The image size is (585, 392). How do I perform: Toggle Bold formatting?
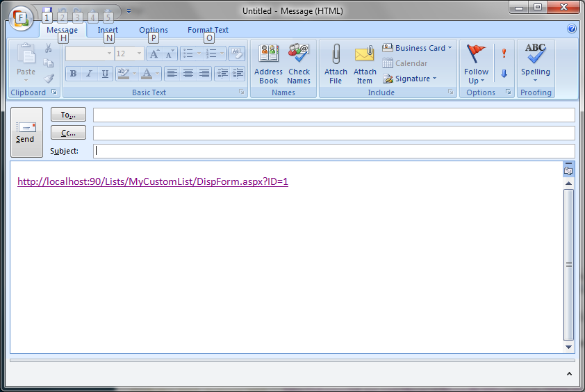tap(73, 74)
